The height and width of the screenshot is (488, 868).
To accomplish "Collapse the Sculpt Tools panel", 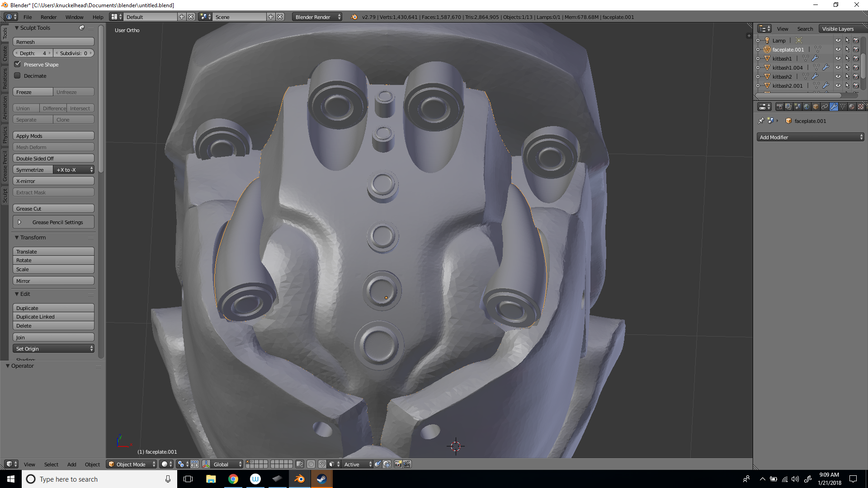I will 17,28.
